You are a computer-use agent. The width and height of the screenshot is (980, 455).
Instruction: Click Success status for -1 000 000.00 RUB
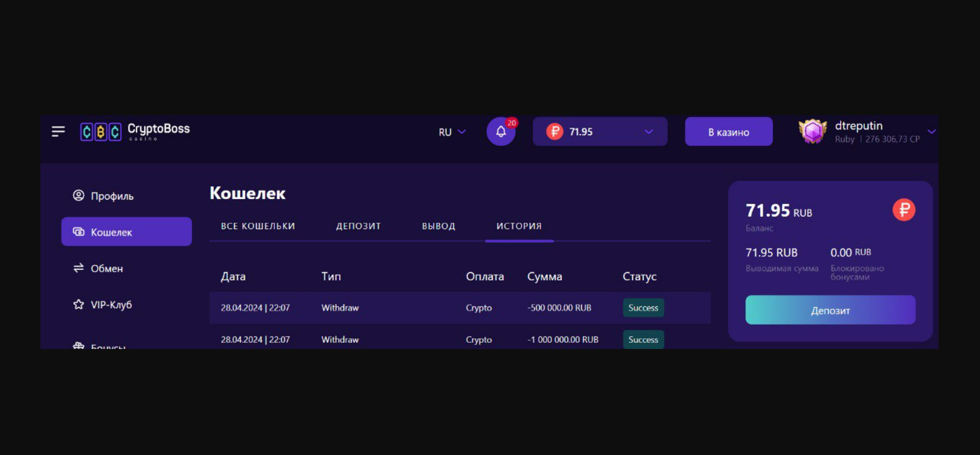pos(643,339)
